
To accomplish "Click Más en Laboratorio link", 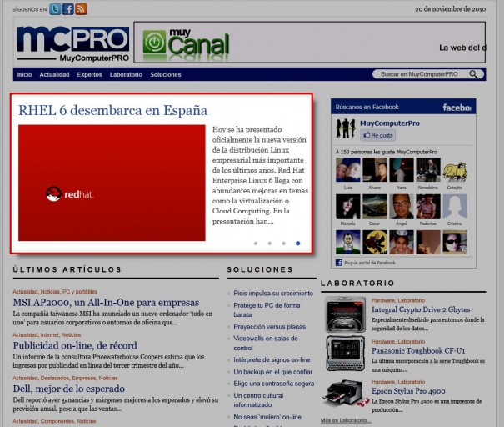I will pos(346,420).
